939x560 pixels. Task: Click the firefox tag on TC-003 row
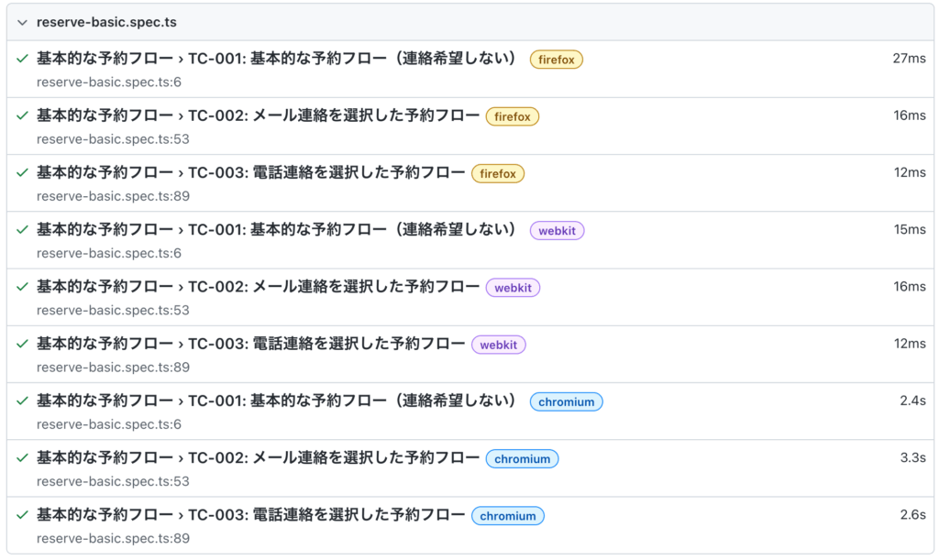tap(497, 173)
